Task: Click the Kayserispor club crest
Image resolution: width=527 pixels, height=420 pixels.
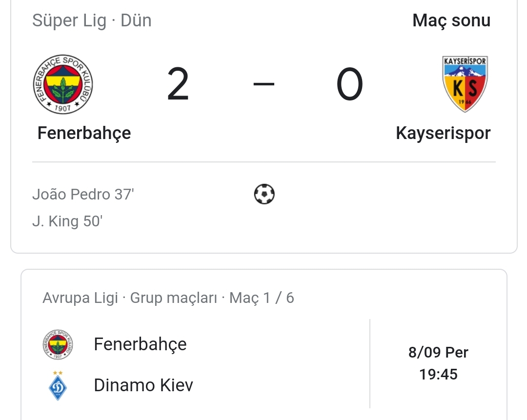Action: [x=465, y=84]
